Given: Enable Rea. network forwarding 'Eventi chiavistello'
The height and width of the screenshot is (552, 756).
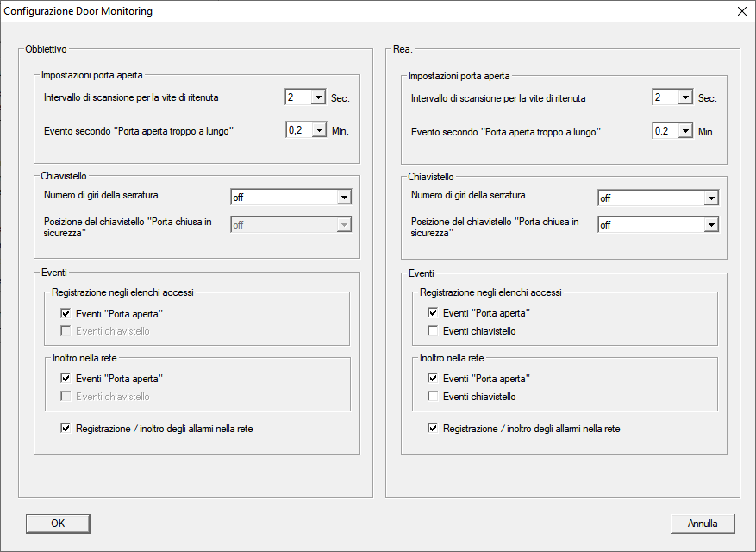Looking at the screenshot, I should point(434,397).
